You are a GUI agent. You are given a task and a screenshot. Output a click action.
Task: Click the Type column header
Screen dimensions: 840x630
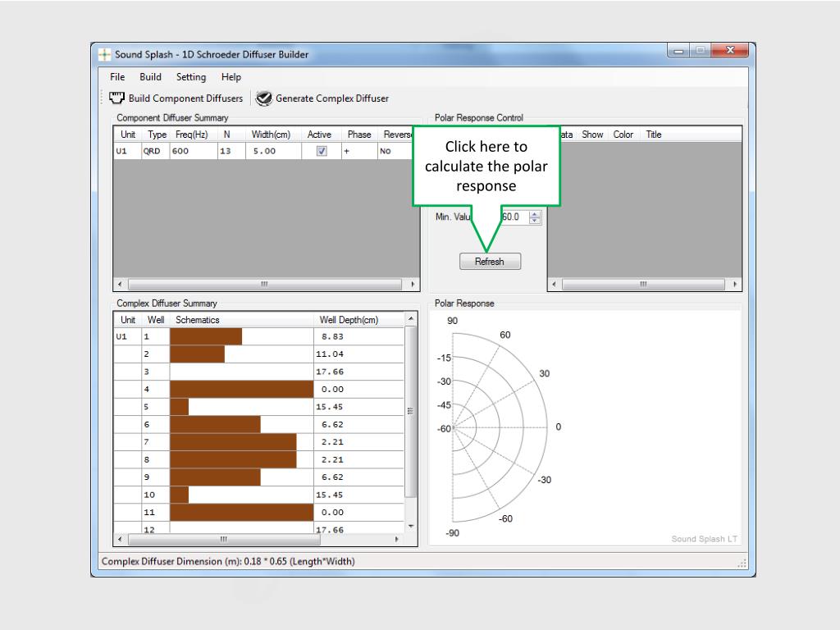tap(157, 135)
